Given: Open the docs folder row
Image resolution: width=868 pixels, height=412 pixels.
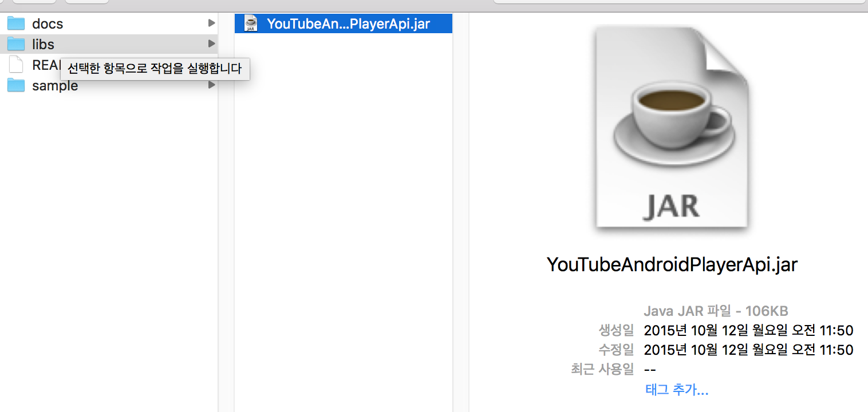Looking at the screenshot, I should (x=109, y=23).
